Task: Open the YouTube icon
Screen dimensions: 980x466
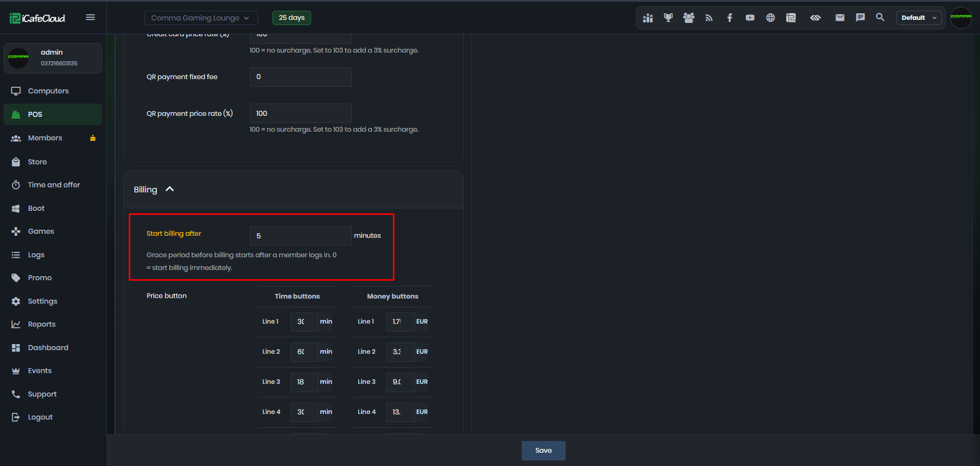Action: [750, 18]
